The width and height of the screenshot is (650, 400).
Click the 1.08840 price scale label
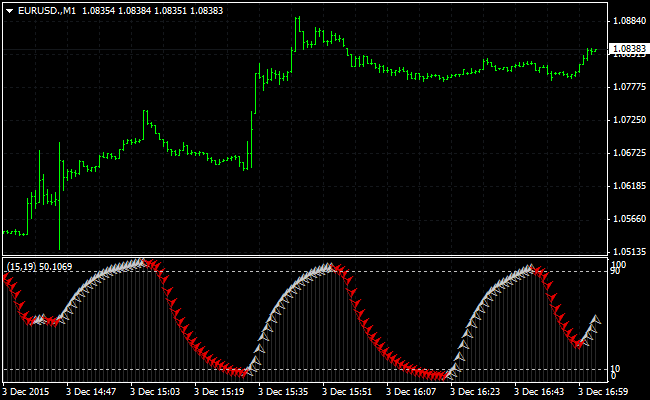(628, 20)
